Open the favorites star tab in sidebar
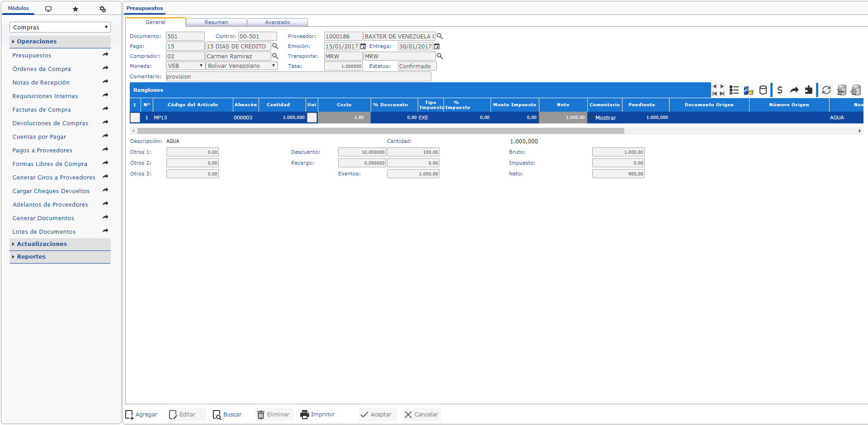Screen dimensions: 868x425 click(x=75, y=9)
